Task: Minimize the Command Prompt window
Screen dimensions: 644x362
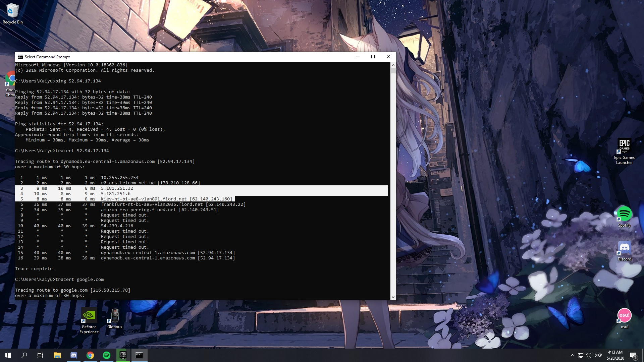Action: (358, 57)
